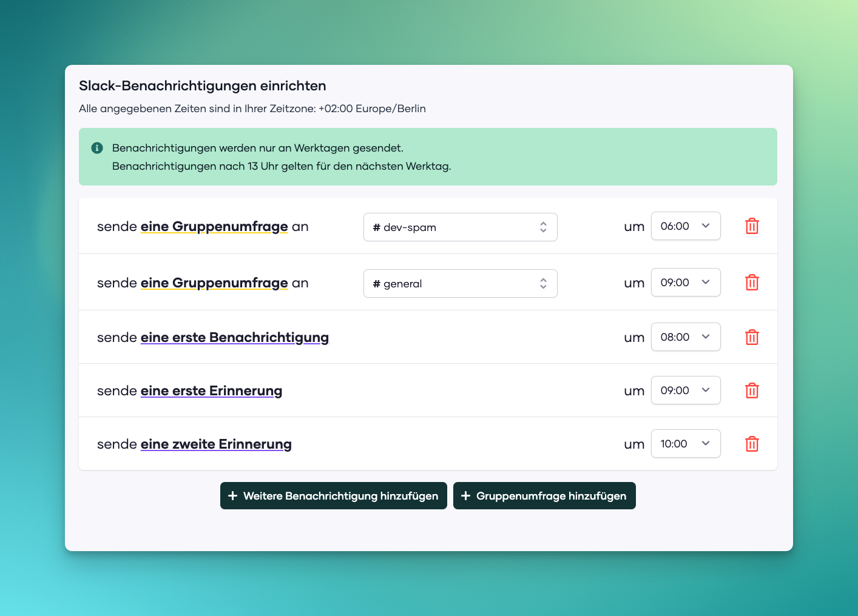Click the info icon in green banner
This screenshot has width=858, height=616.
tap(97, 148)
